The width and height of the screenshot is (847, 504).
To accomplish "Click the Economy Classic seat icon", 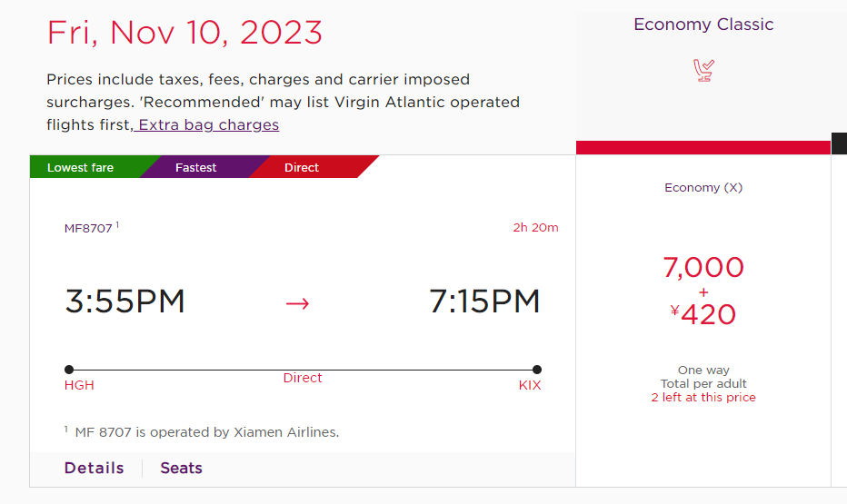I will pos(703,70).
